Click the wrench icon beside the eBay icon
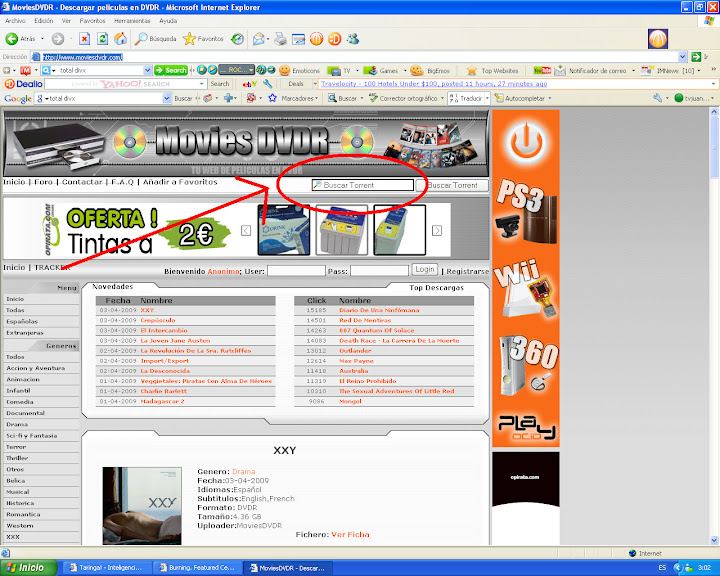The height and width of the screenshot is (576, 720). pos(268,84)
